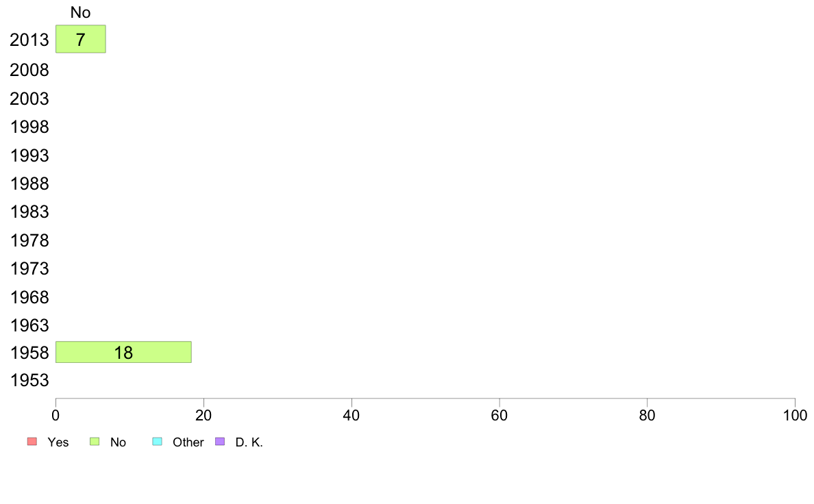The width and height of the screenshot is (814, 504).
Task: Click the 60 axis tick label
Action: pyautogui.click(x=500, y=415)
